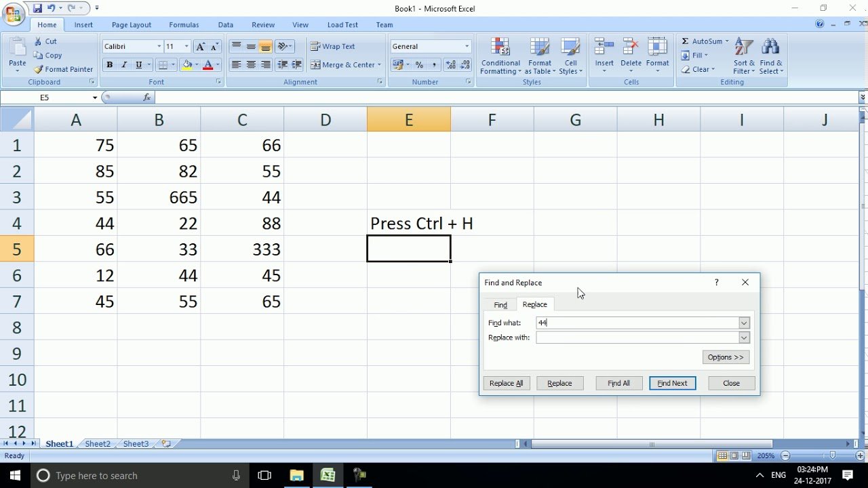Toggle Italic formatting

pyautogui.click(x=124, y=65)
